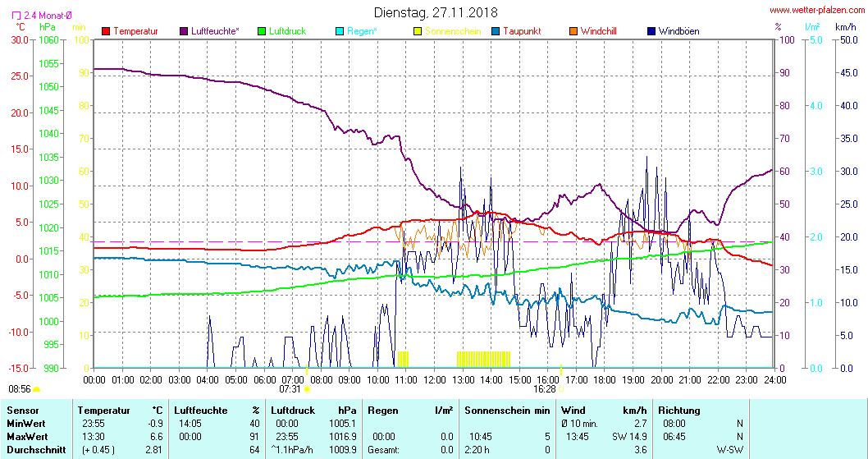Click the sunrise sun icon beside 07:31
Viewport: 868px width, 459px height.
(307, 389)
